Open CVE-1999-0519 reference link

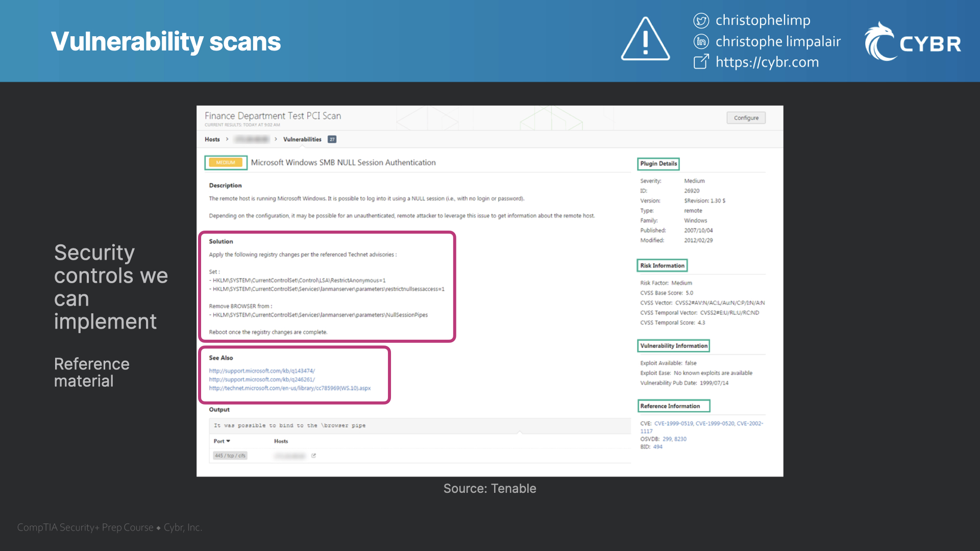pos(674,423)
